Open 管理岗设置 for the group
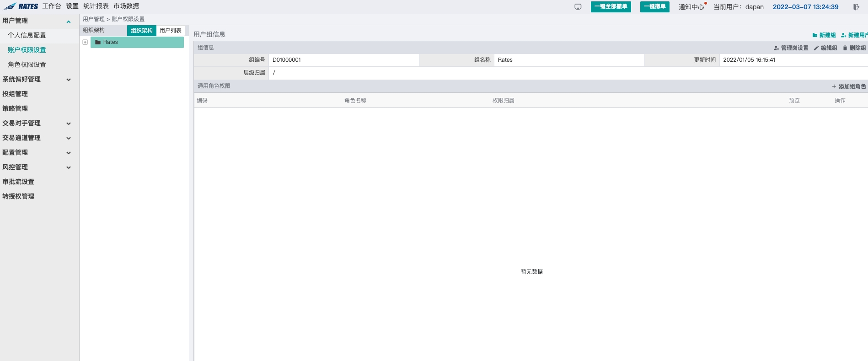Image resolution: width=868 pixels, height=361 pixels. tap(791, 48)
